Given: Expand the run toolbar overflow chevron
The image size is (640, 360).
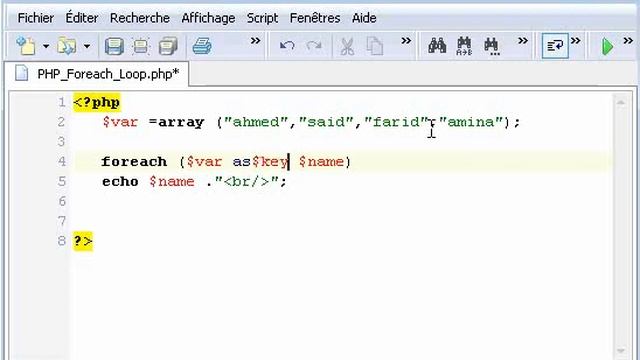Looking at the screenshot, I should [x=628, y=41].
